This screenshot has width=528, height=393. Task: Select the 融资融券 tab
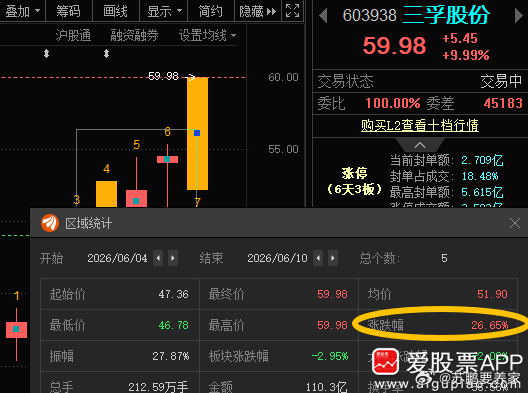tap(134, 35)
